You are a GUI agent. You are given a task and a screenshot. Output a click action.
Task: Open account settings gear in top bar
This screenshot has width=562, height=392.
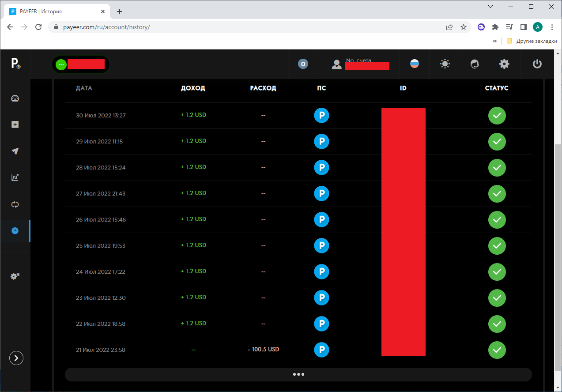tap(504, 64)
